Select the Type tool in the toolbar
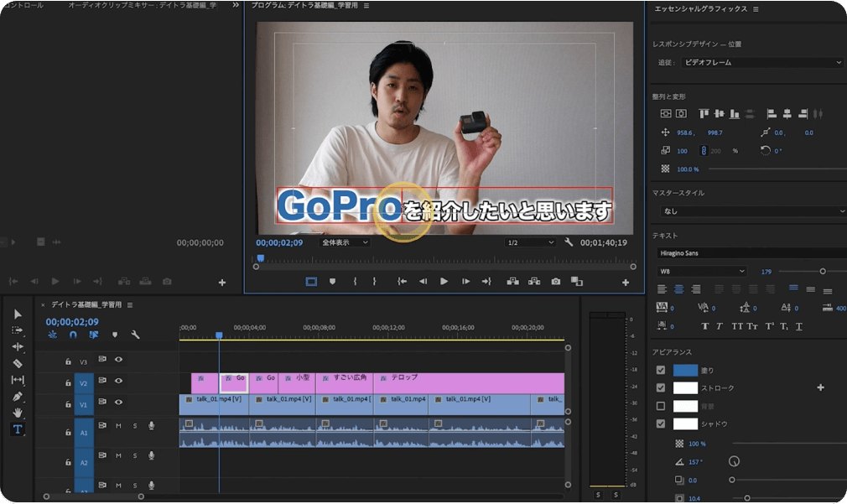The width and height of the screenshot is (847, 504). point(18,429)
